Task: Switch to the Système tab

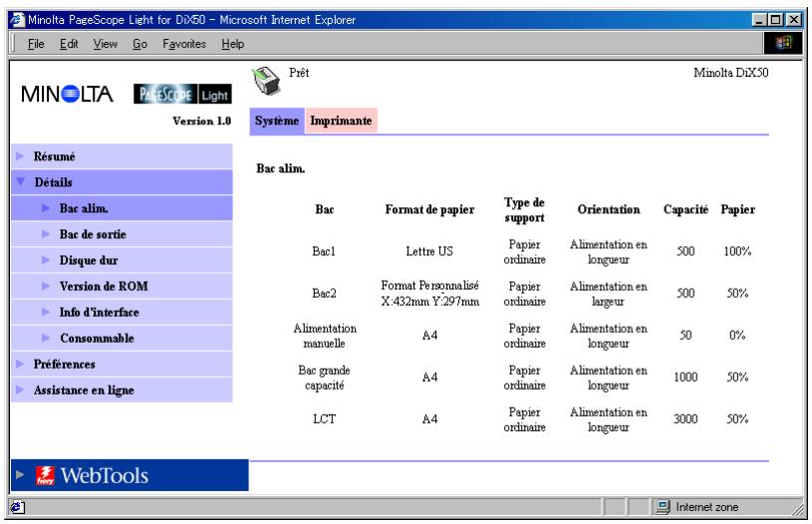Action: pos(277,121)
